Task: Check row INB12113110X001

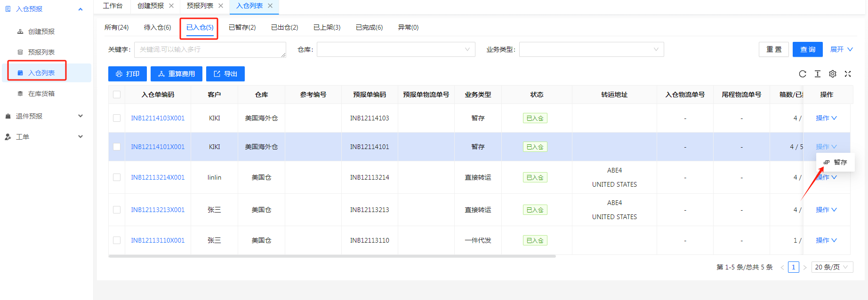Action: (117, 240)
